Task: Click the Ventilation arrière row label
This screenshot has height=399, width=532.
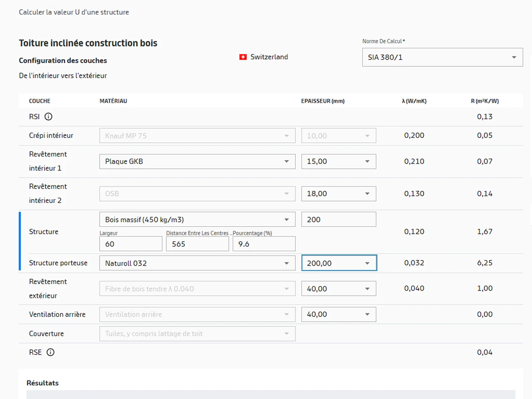Action: click(x=57, y=314)
